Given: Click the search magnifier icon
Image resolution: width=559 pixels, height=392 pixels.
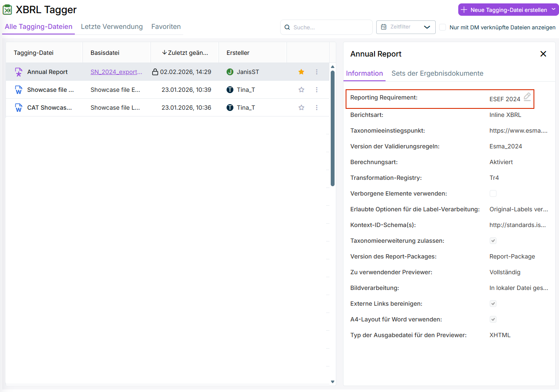Looking at the screenshot, I should pos(287,27).
